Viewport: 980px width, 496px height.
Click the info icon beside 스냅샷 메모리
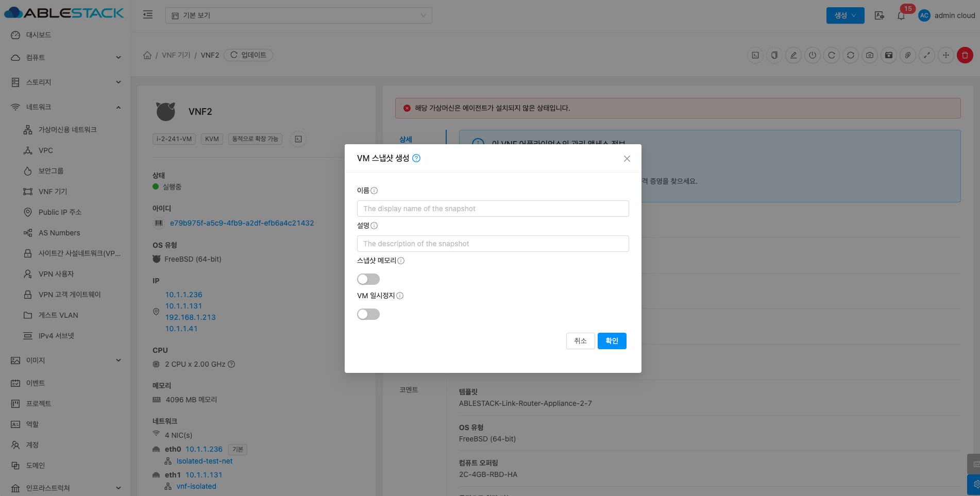[x=401, y=261]
